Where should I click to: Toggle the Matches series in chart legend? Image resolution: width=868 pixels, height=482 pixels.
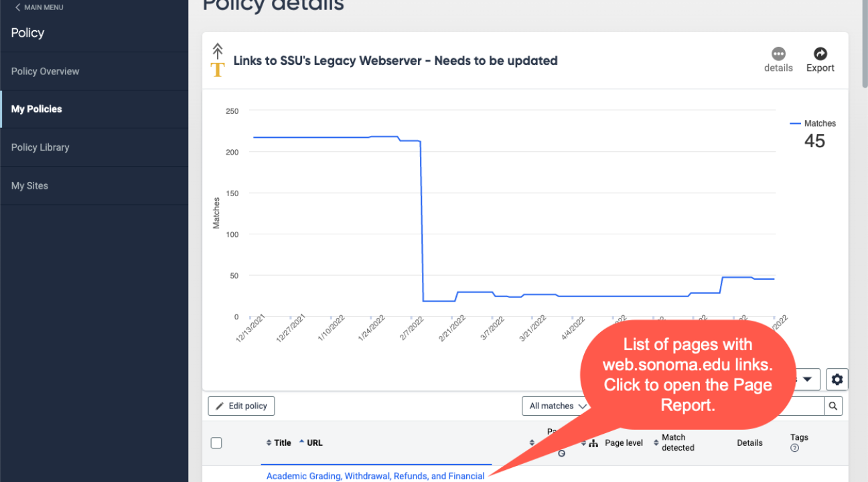coord(813,123)
